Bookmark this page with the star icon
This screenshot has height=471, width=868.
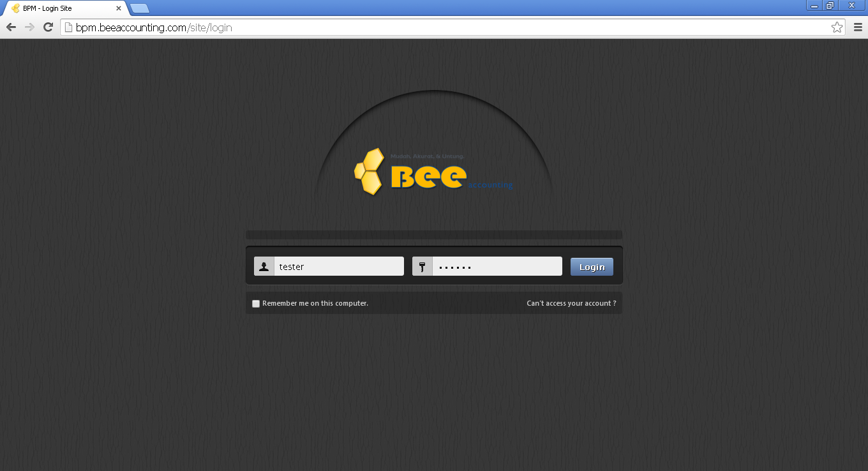[x=837, y=27]
